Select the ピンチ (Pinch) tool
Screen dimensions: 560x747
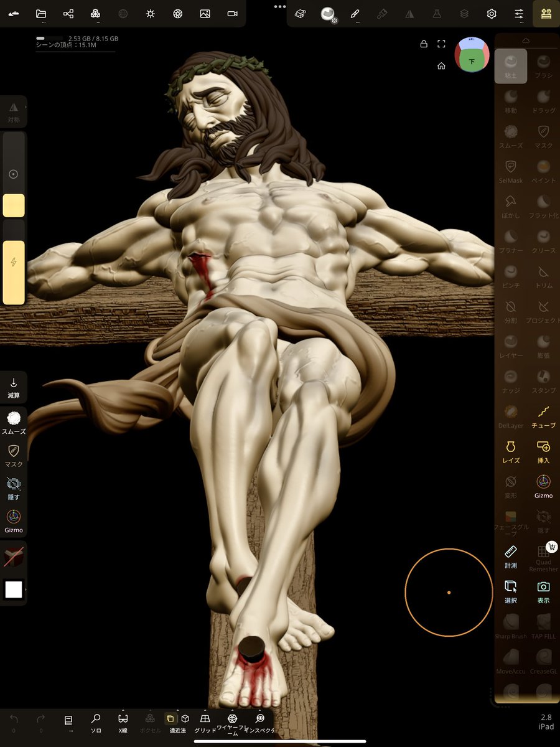click(511, 276)
